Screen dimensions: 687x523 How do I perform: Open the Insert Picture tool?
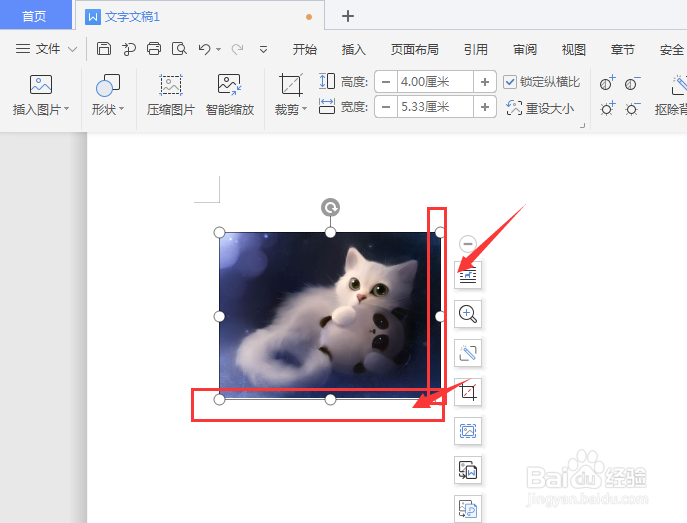point(41,85)
